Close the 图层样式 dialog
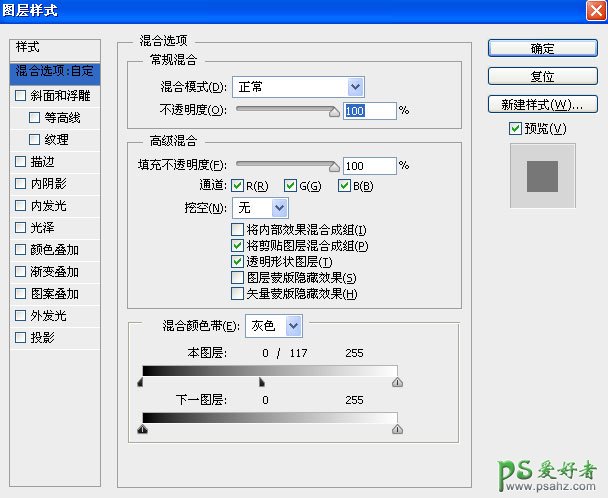Screen dimensions: 608x498 click(596, 10)
